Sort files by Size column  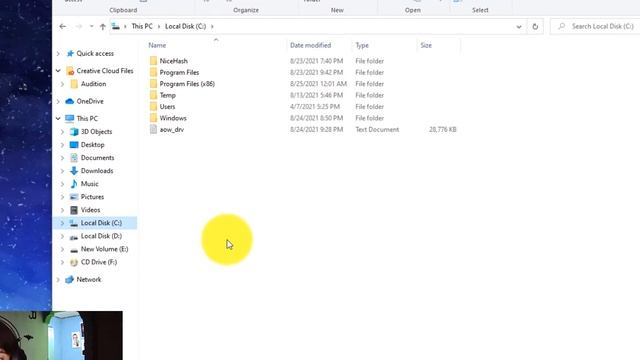[426, 45]
